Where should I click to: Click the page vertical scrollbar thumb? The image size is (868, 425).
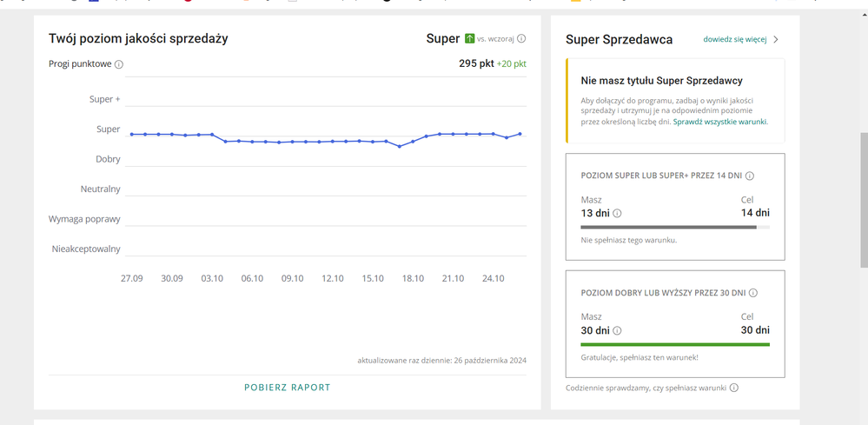click(861, 200)
